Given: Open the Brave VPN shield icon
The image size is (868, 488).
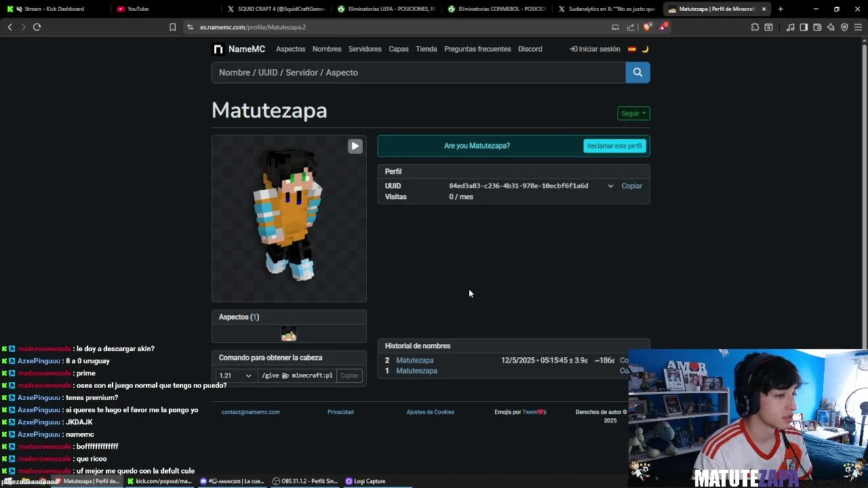Looking at the screenshot, I should tap(844, 27).
